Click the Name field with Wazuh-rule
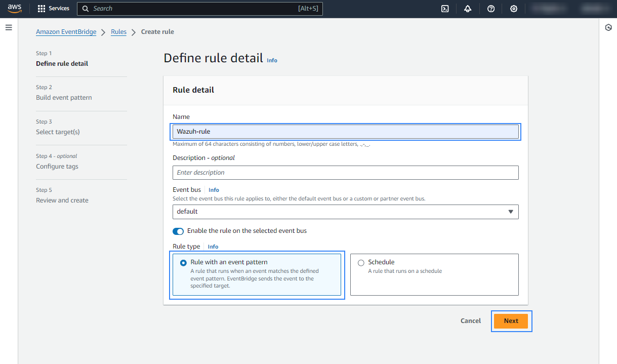 tap(345, 132)
